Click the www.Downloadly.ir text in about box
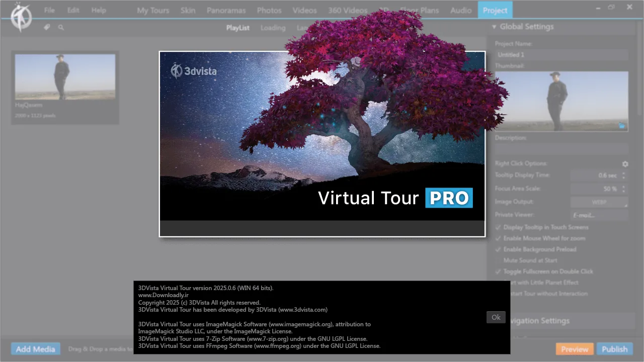Screen dimensions: 644x362 164,295
